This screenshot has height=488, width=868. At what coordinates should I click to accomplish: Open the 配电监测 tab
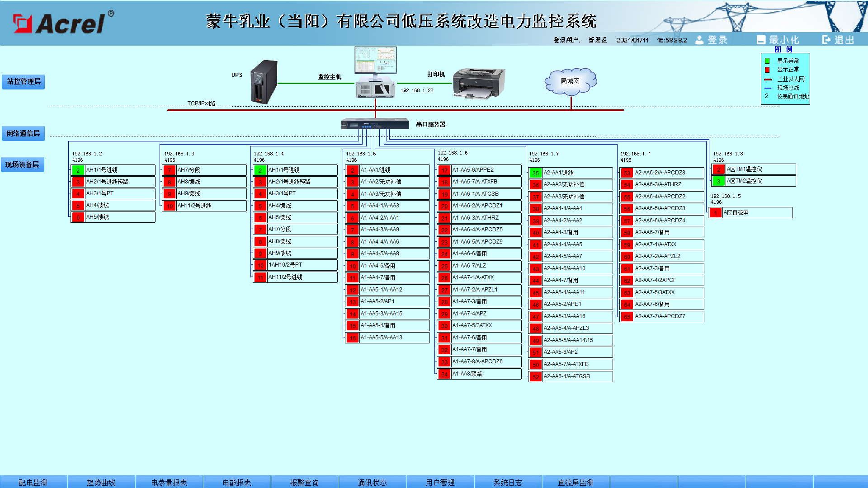point(33,482)
